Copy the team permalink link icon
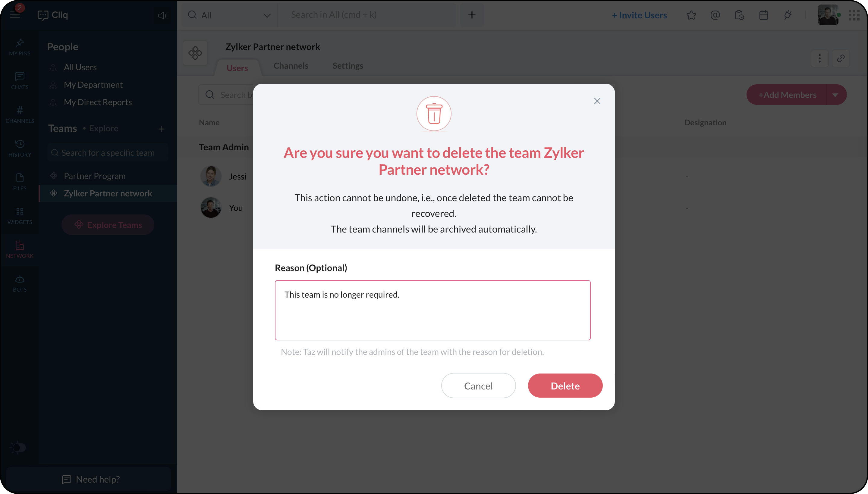 841,58
